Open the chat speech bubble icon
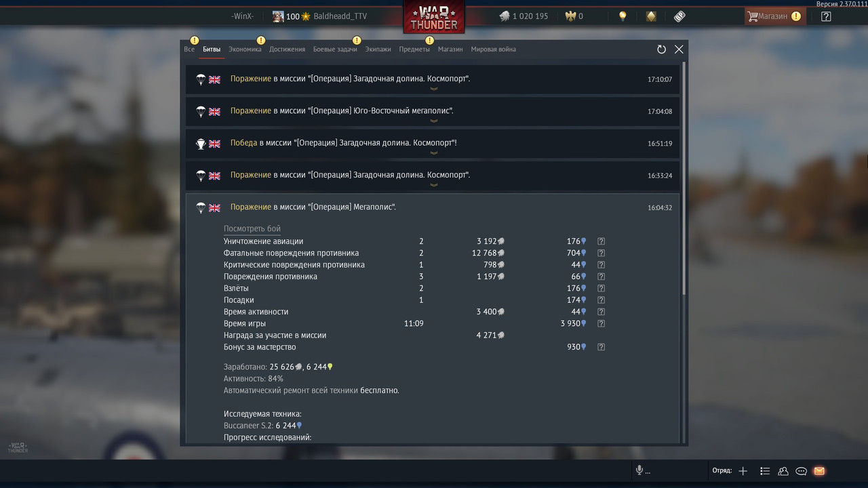Viewport: 868px width, 488px height. point(801,471)
